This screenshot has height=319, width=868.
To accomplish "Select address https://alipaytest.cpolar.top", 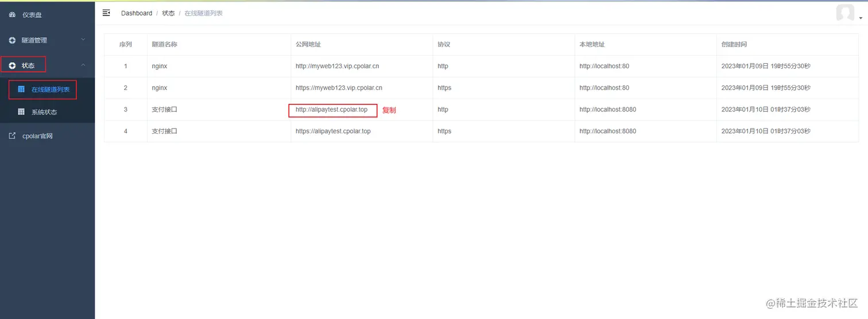I will [333, 131].
